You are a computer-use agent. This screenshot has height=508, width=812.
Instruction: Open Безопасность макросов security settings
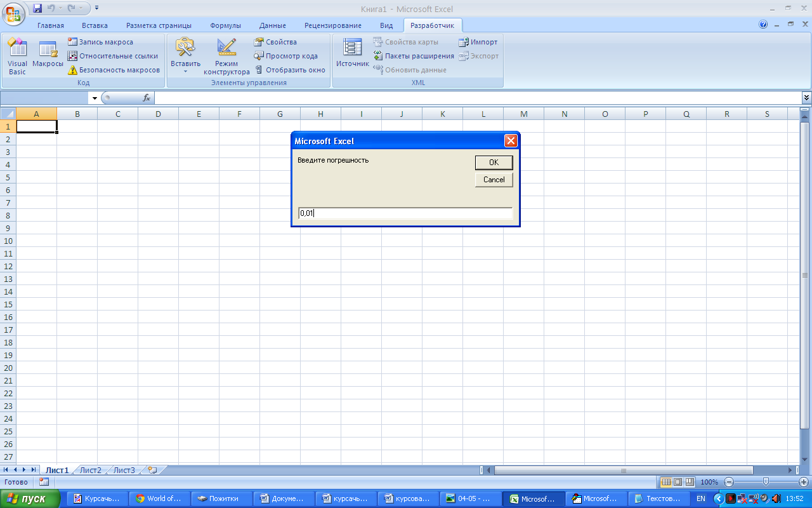pos(114,70)
